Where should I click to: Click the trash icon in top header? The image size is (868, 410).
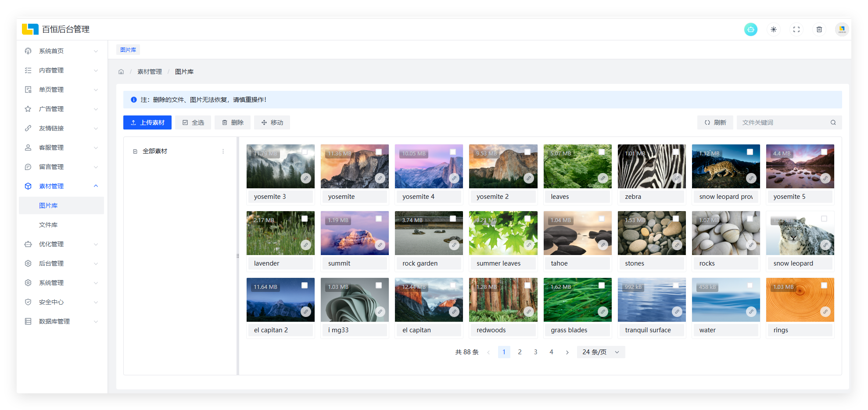pos(819,29)
